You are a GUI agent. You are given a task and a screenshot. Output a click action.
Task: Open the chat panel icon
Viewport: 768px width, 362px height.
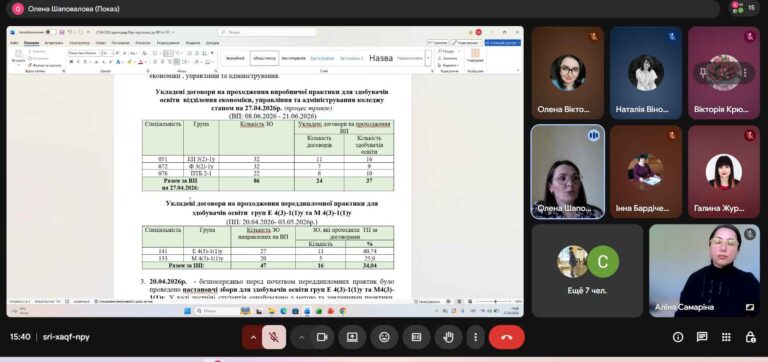(702, 337)
